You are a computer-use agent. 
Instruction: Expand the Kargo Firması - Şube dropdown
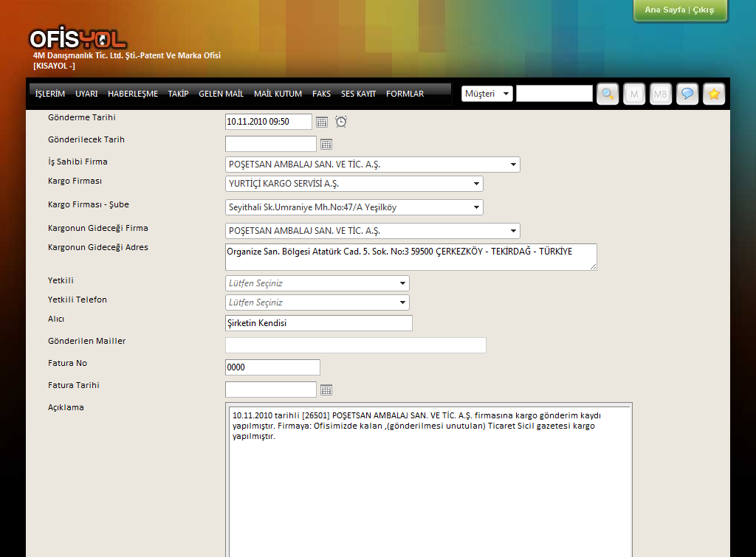(354, 207)
